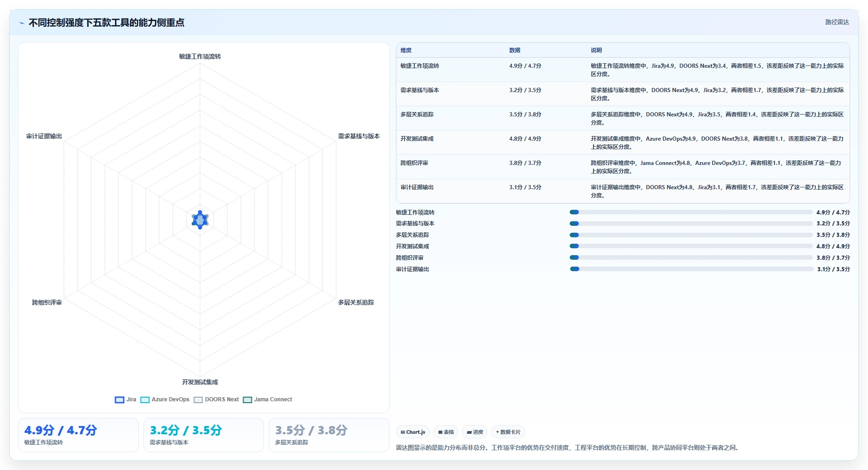Click table value 4.8分 / 4.9分
Image resolution: width=868 pixels, height=470 pixels.
click(x=525, y=139)
